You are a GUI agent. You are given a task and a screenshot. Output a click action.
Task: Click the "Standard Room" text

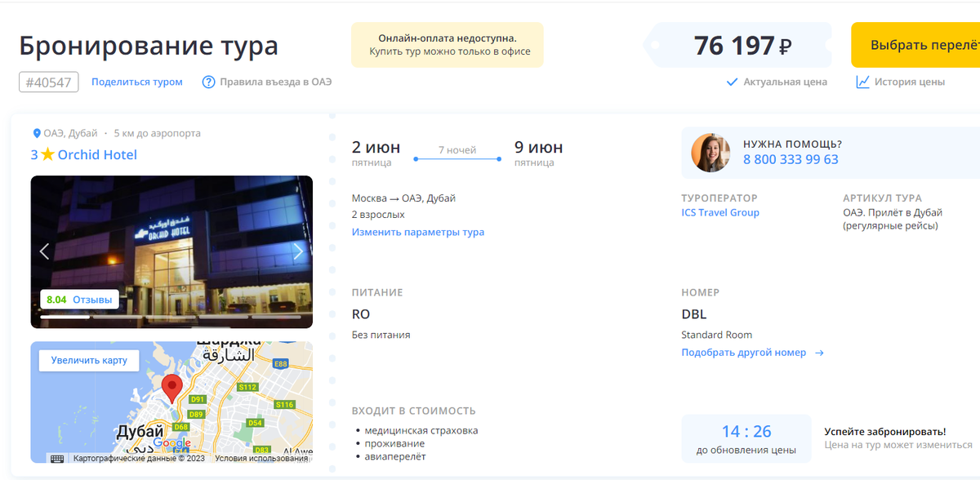(717, 335)
